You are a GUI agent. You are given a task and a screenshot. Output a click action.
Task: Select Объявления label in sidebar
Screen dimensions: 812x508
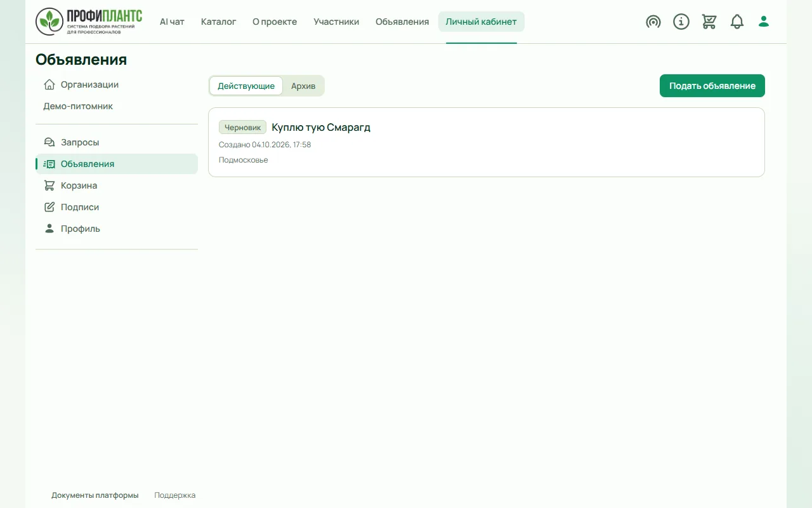tap(88, 164)
